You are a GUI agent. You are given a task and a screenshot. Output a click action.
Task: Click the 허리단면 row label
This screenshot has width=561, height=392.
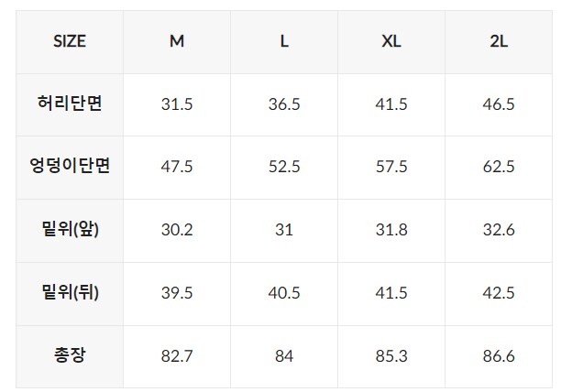[70, 103]
